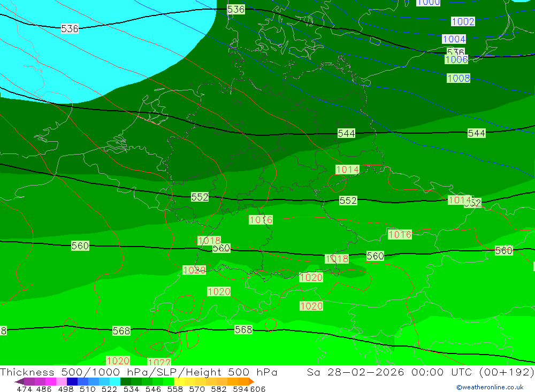Screen dimensions: 535x392
Task: Click the red 1018 label above the 560
Action: click(x=209, y=240)
